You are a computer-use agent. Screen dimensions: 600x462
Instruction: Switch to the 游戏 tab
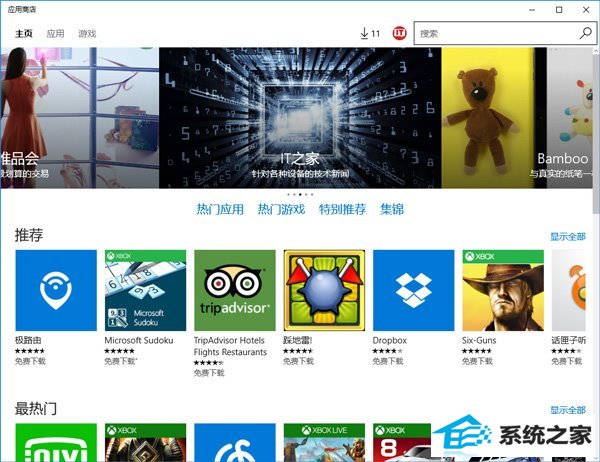point(87,34)
